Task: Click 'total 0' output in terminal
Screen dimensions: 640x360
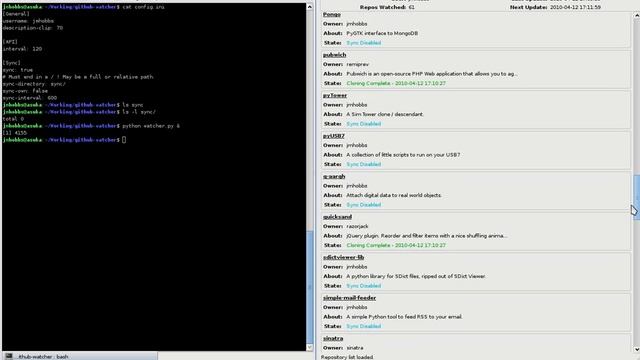Action: click(13, 119)
